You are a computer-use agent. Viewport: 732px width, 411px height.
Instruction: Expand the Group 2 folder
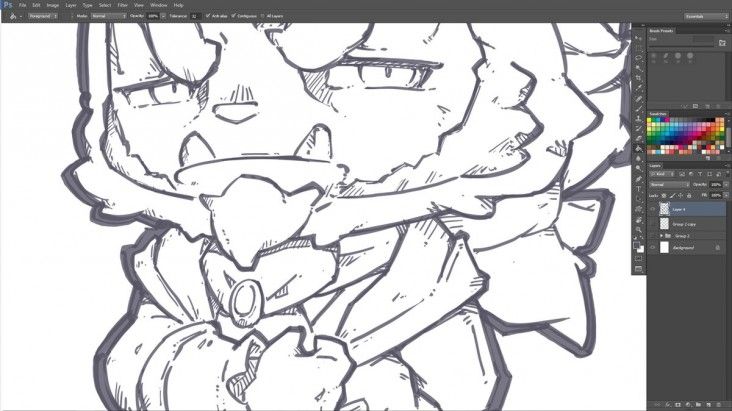coord(662,236)
